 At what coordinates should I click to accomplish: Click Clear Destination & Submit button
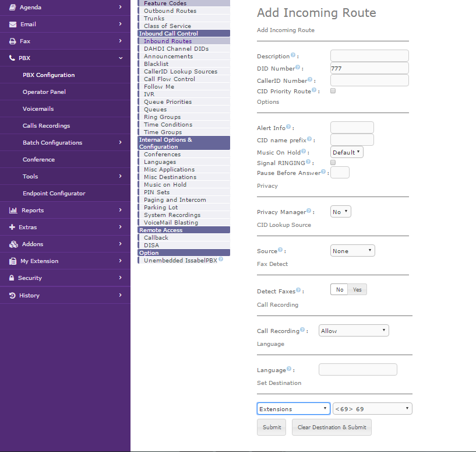click(332, 428)
